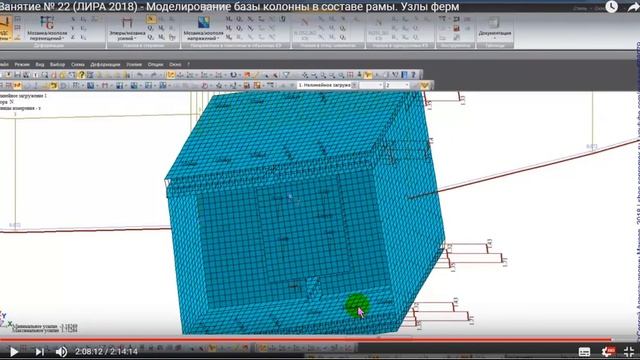Click the rotate view toolbar icon
Viewport: 640px width, 360px height.
(233, 75)
